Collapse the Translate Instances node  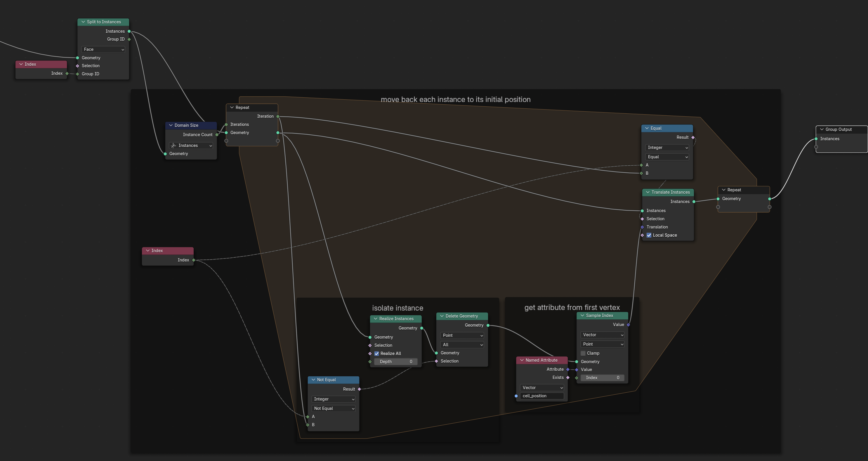647,193
